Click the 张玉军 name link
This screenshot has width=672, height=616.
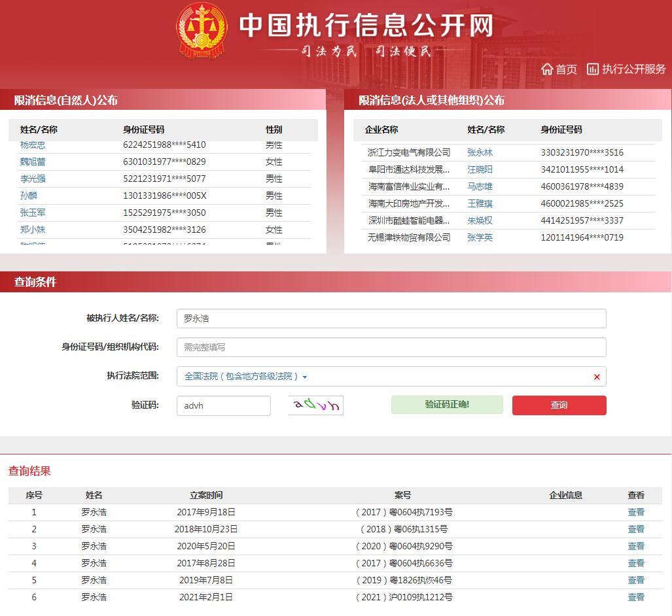pos(33,213)
